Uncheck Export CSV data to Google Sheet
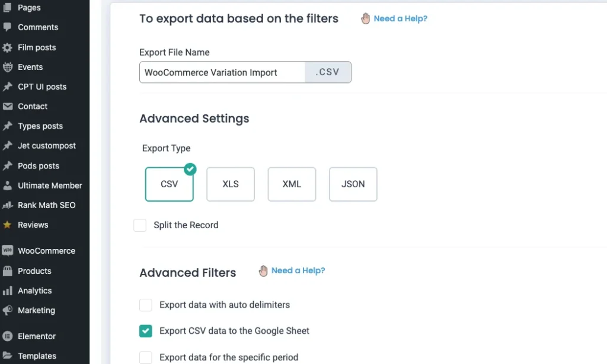The height and width of the screenshot is (364, 607). coord(146,331)
